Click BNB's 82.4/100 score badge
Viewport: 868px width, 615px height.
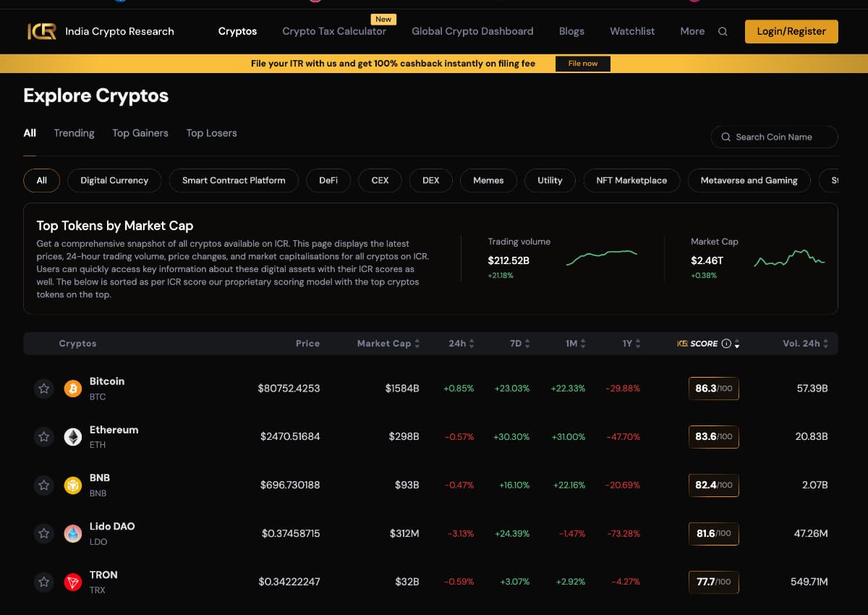pos(714,485)
